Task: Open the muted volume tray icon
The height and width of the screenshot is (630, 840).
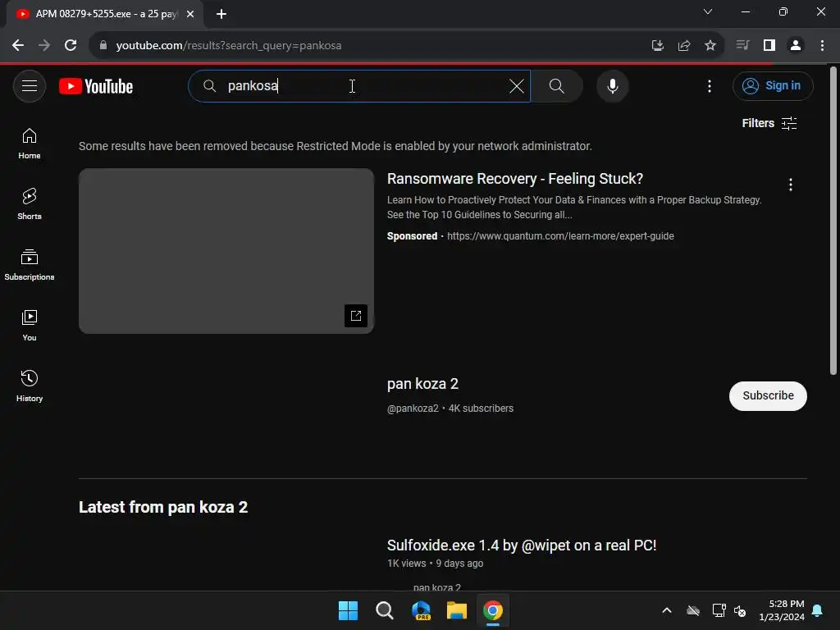Action: 741,610
